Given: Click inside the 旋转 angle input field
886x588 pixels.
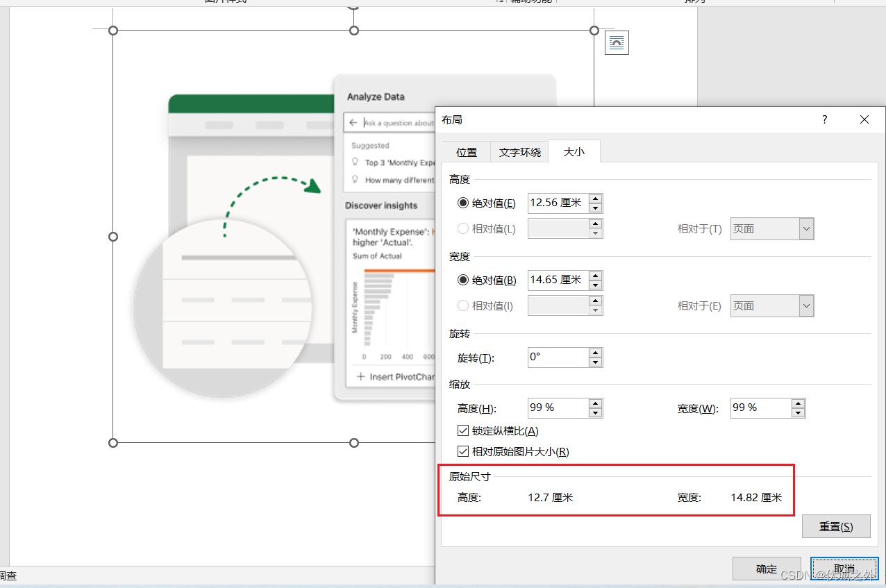Looking at the screenshot, I should coord(555,357).
